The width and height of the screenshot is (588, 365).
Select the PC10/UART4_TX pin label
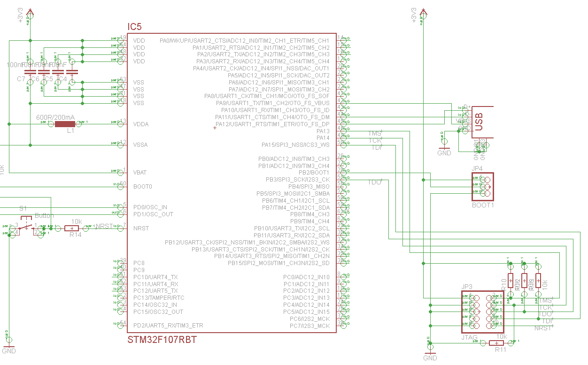tap(155, 277)
